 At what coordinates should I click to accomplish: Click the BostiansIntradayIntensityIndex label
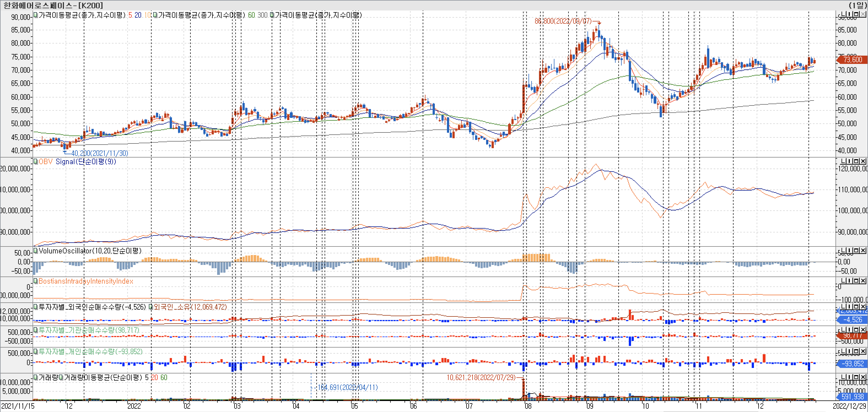click(86, 281)
